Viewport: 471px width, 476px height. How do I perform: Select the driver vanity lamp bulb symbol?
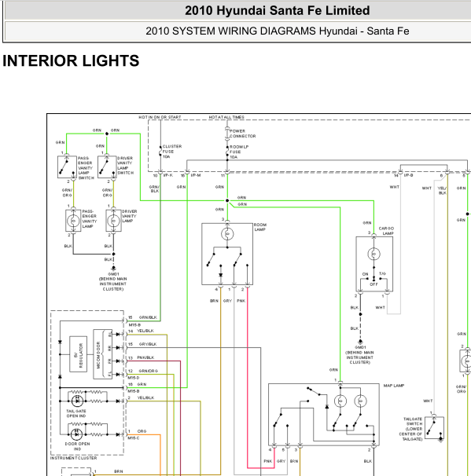[113, 221]
